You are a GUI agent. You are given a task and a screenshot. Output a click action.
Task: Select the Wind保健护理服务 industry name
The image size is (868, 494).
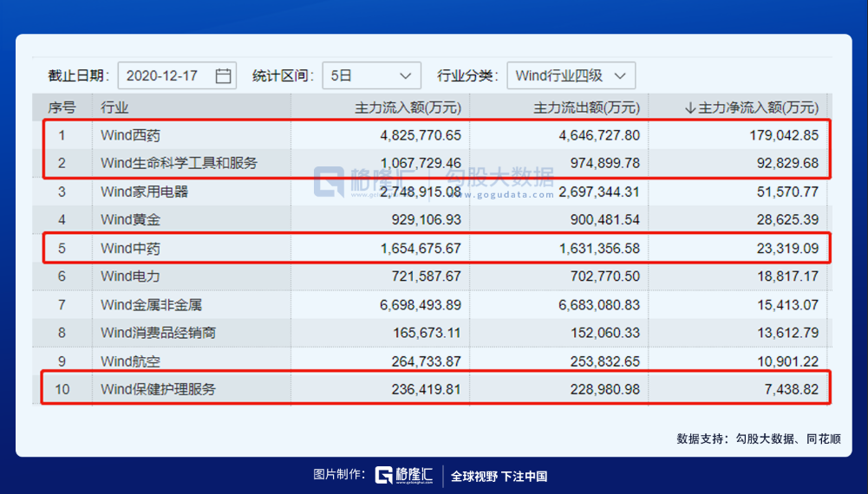[x=159, y=389]
